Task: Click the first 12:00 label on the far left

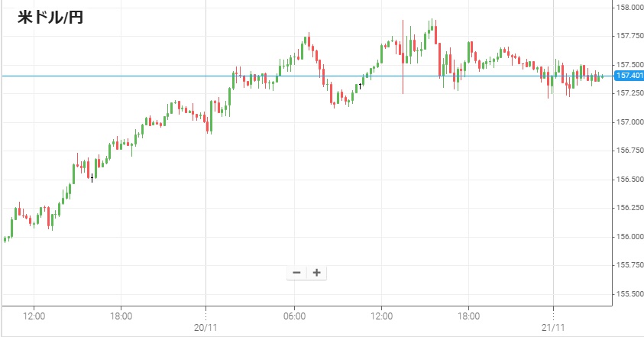Action: pos(34,315)
